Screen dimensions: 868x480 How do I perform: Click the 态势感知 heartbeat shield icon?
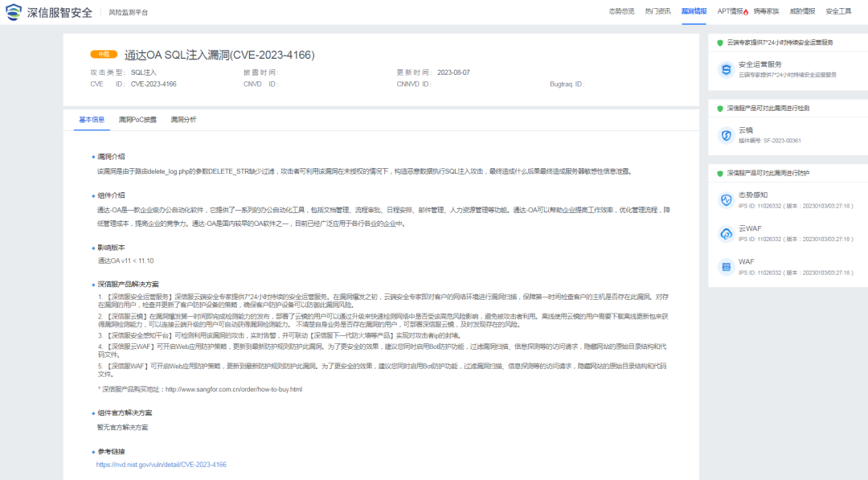[x=726, y=200]
